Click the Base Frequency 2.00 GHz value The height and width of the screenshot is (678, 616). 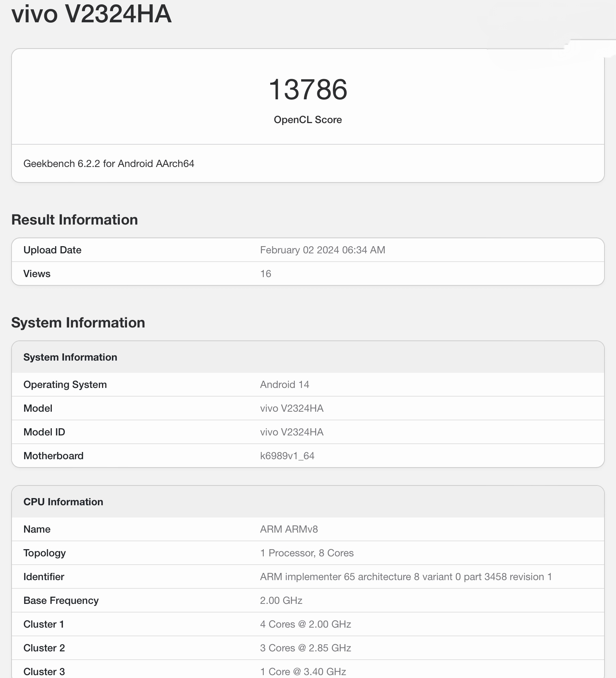281,601
